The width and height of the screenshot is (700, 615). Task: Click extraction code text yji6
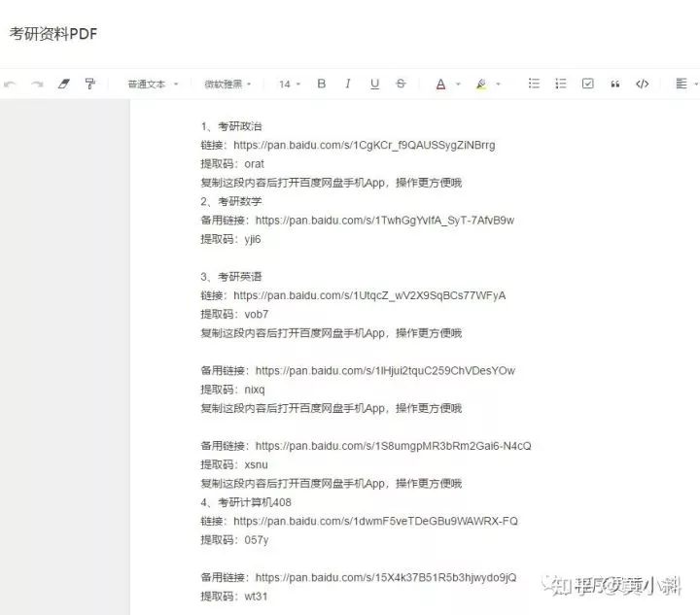tap(253, 239)
